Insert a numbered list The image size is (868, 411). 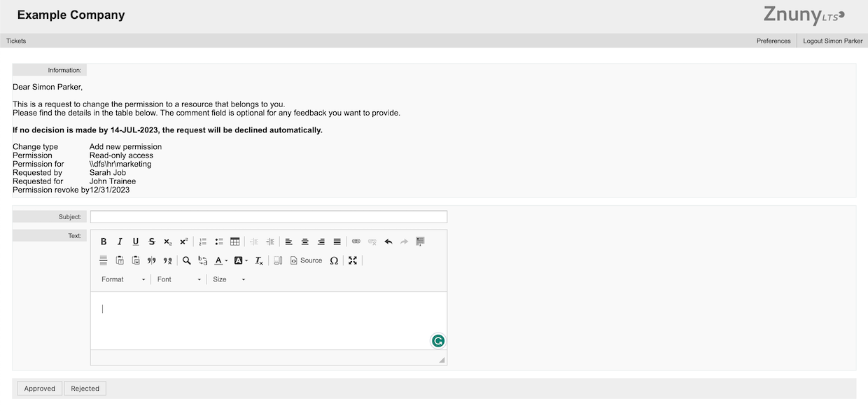coord(203,242)
